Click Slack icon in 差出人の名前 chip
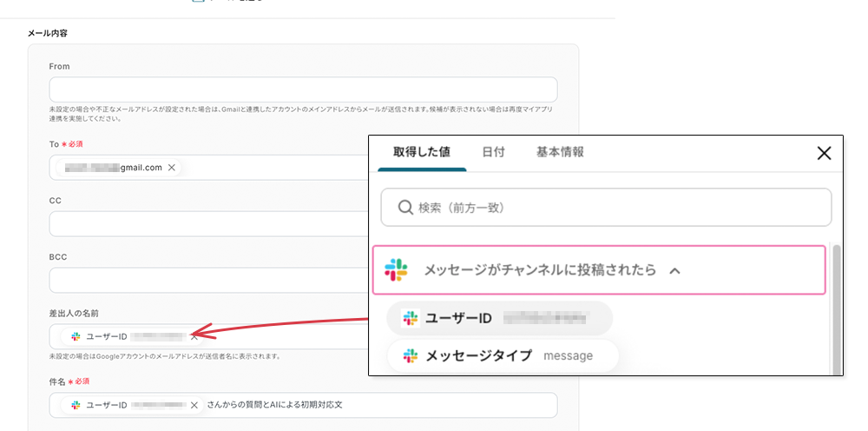This screenshot has height=431, width=868. click(x=76, y=336)
